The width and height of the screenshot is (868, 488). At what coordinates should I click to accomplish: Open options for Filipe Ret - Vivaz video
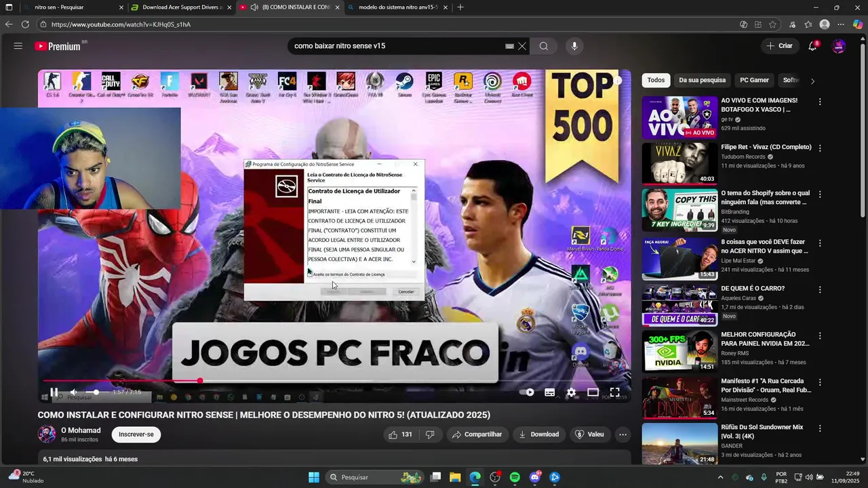[820, 148]
